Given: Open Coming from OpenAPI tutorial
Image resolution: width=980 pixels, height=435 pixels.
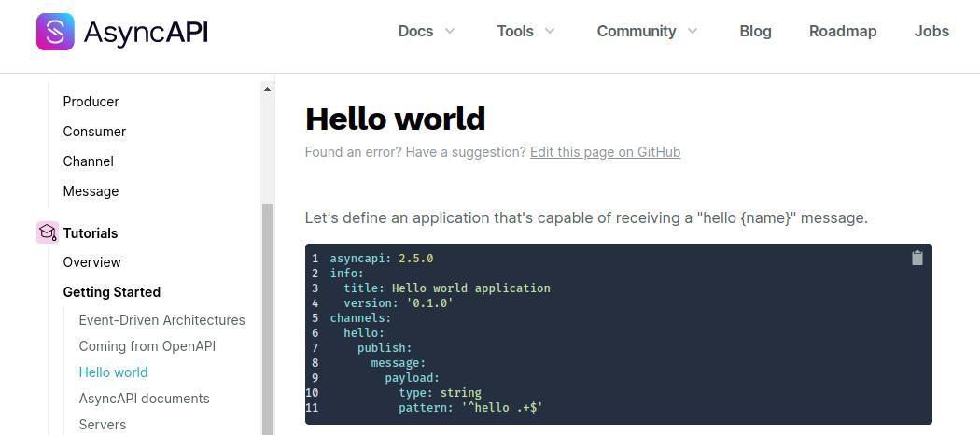Looking at the screenshot, I should 147,346.
